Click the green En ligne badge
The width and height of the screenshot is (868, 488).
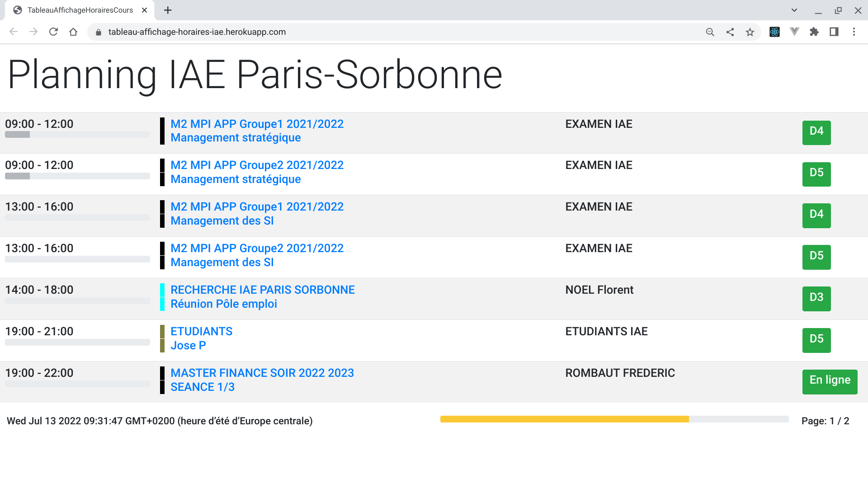830,381
